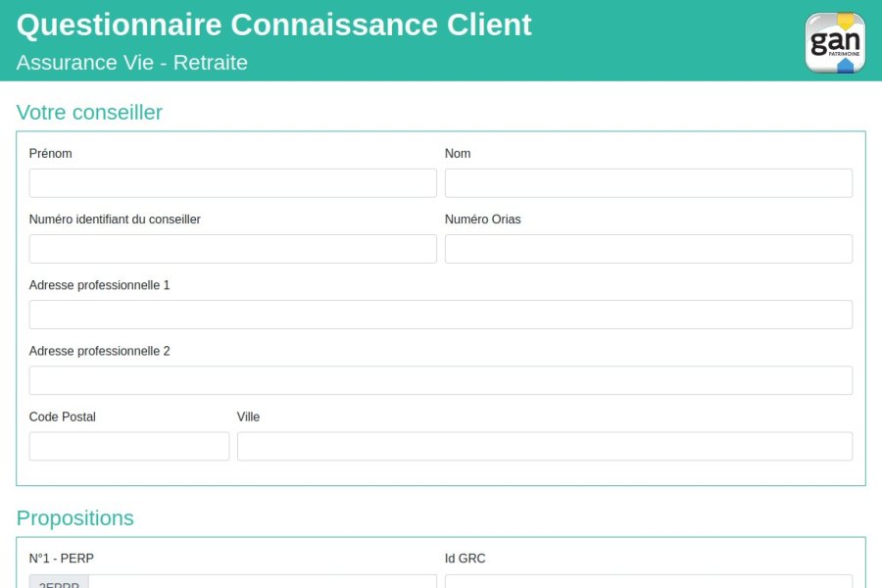Select the Code Postal input box

pos(128,446)
